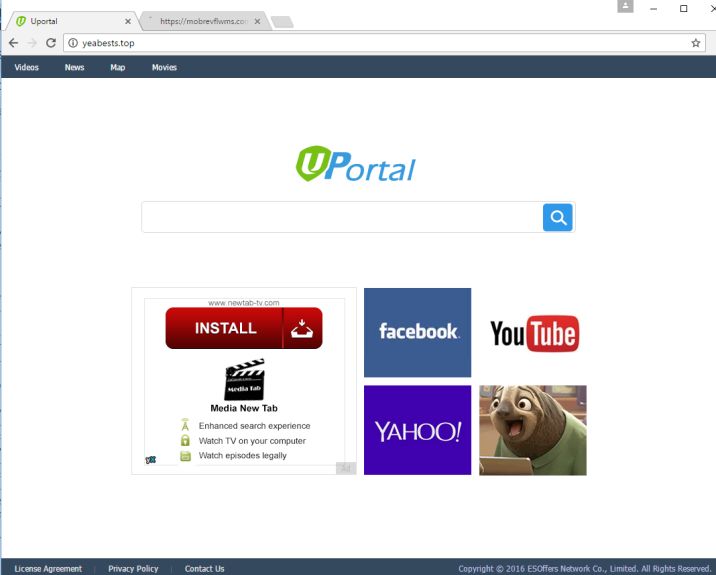The width and height of the screenshot is (716, 575).
Task: Open the License Agreement link
Action: click(48, 569)
